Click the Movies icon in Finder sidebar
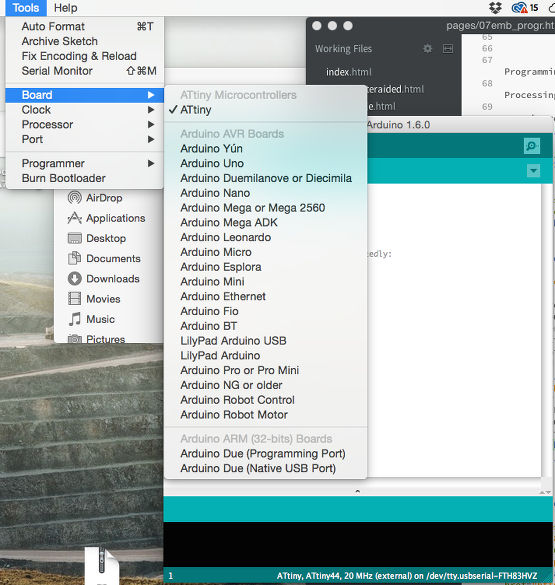 point(75,298)
